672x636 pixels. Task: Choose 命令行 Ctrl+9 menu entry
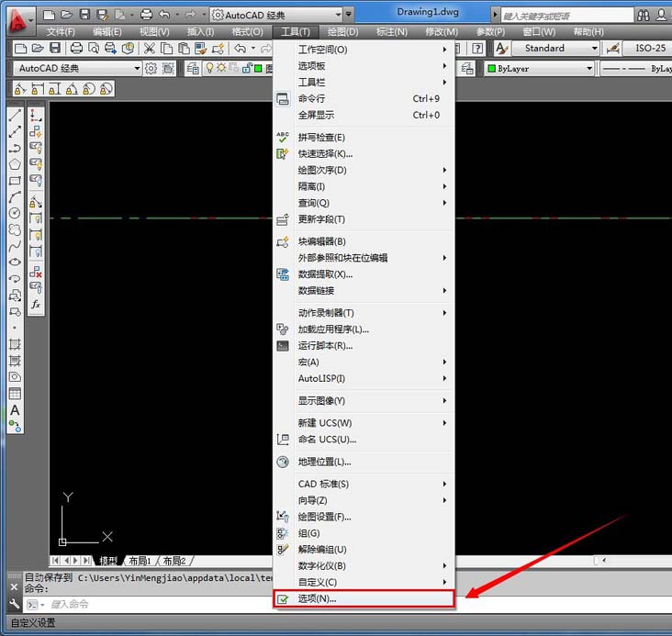[x=364, y=98]
